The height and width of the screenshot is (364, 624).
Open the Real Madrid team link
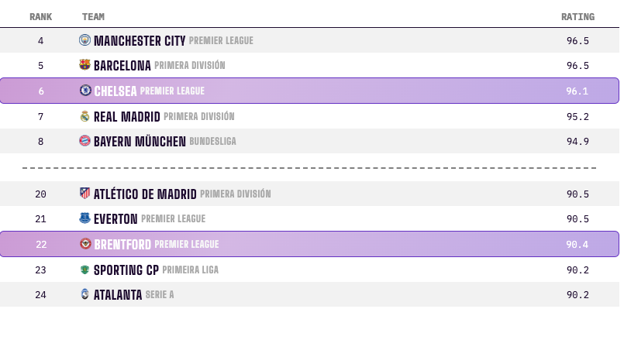tap(127, 117)
